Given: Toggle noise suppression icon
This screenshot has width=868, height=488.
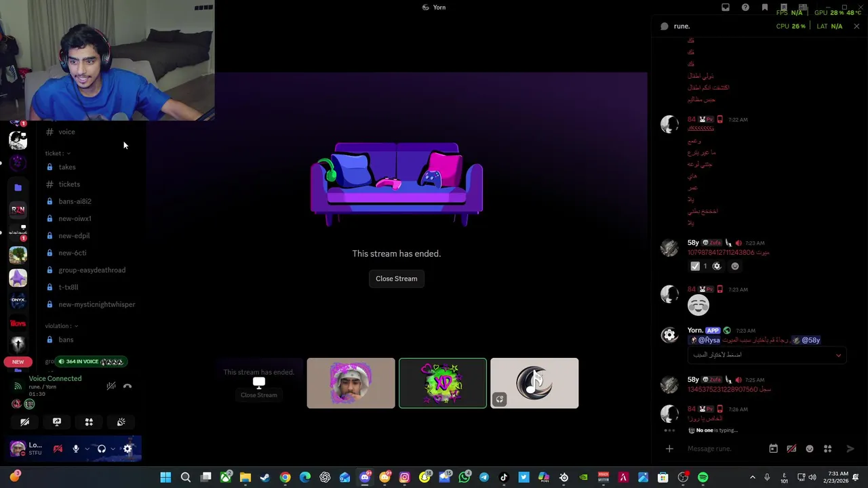Looking at the screenshot, I should (x=111, y=386).
